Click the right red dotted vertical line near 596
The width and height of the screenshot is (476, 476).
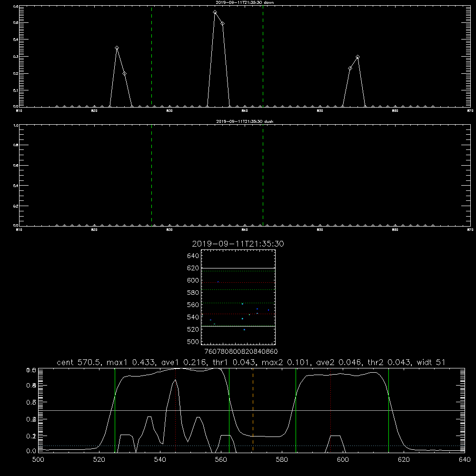(x=331, y=410)
